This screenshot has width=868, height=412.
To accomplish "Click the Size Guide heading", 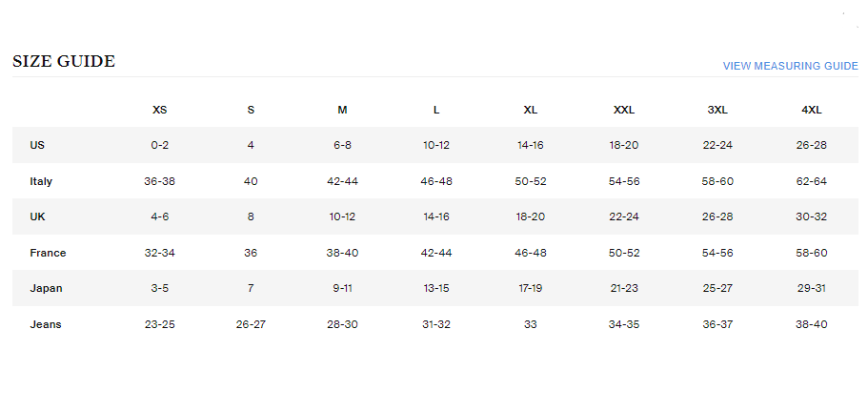I will [64, 62].
